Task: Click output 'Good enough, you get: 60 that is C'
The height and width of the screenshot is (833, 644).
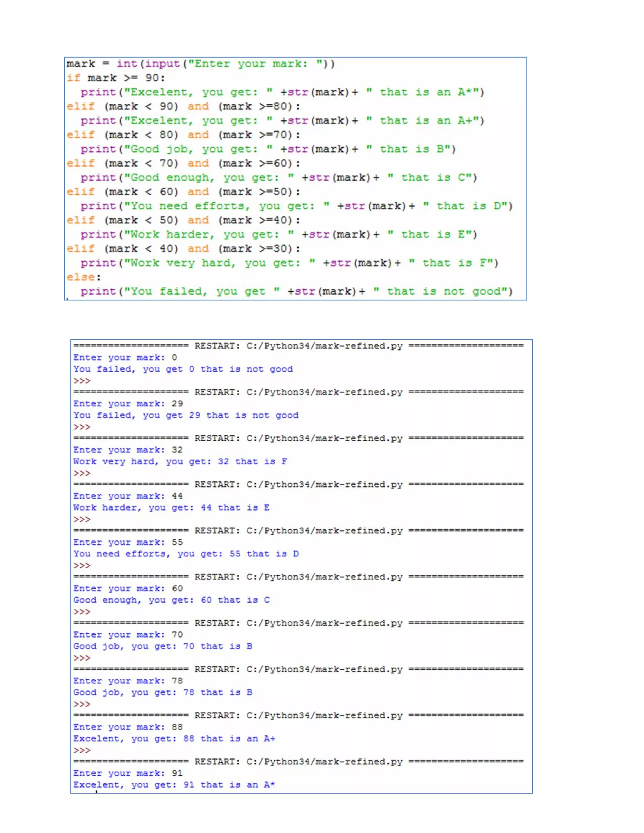Action: [172, 600]
